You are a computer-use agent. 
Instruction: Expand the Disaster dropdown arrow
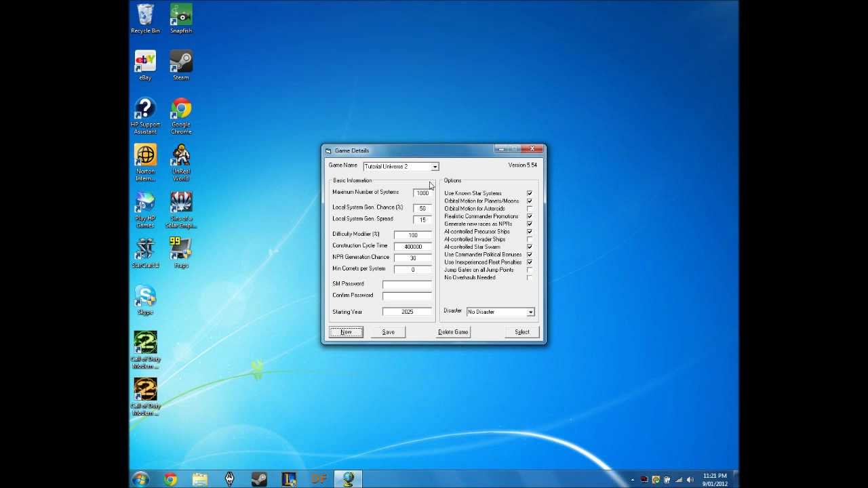pos(530,312)
